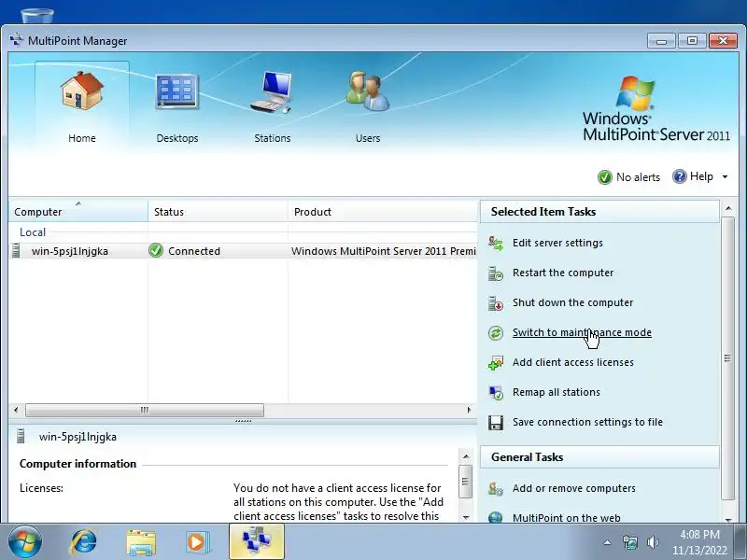Click MultiPoint Manager taskbar button
Viewport: 747px width, 560px height.
(x=257, y=542)
